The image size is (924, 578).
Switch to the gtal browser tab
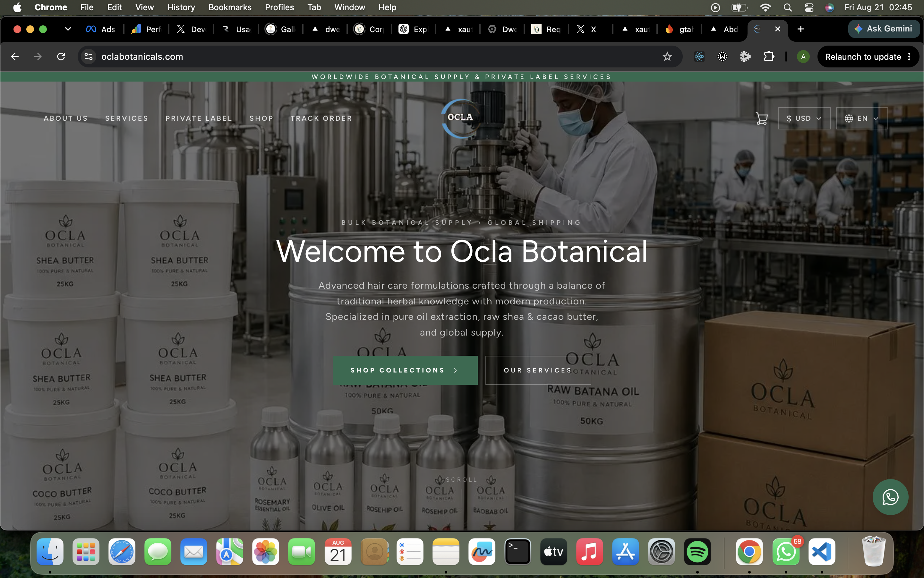679,29
